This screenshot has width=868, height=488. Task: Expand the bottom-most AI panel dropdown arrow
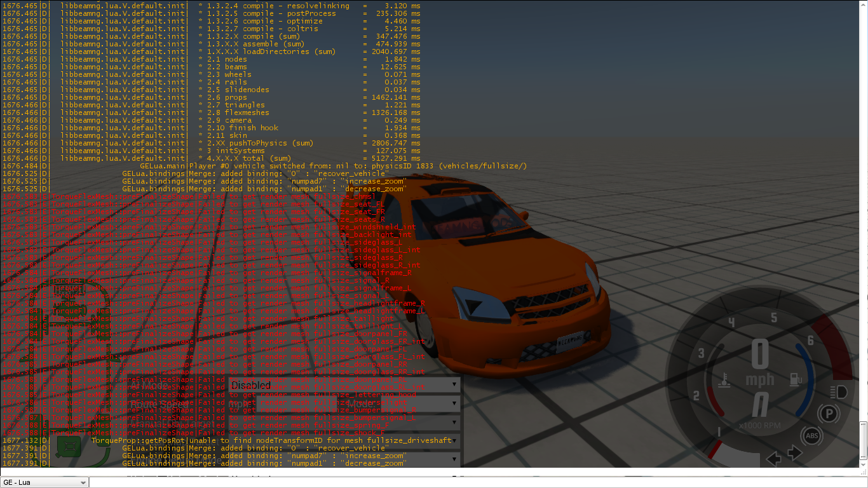pyautogui.click(x=454, y=459)
